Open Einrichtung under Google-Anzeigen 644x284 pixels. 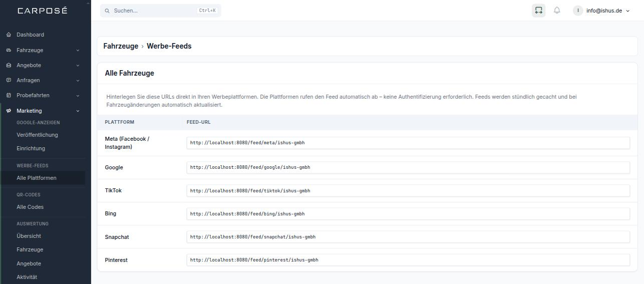tap(31, 148)
